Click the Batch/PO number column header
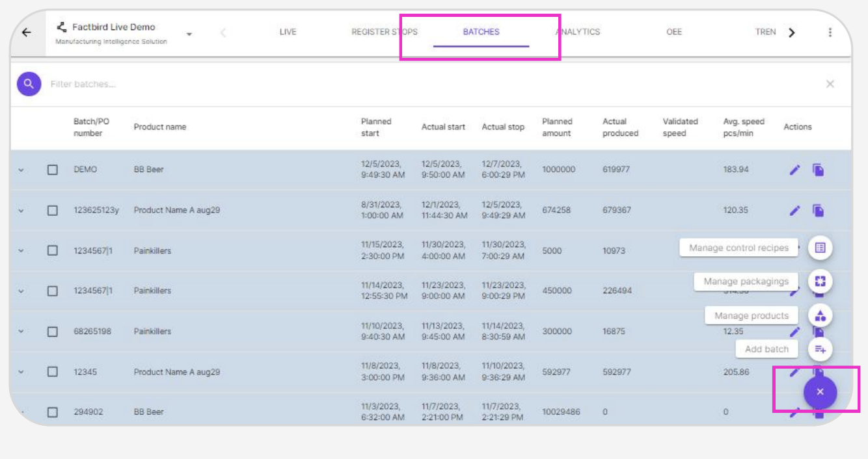This screenshot has height=459, width=868. (x=91, y=127)
